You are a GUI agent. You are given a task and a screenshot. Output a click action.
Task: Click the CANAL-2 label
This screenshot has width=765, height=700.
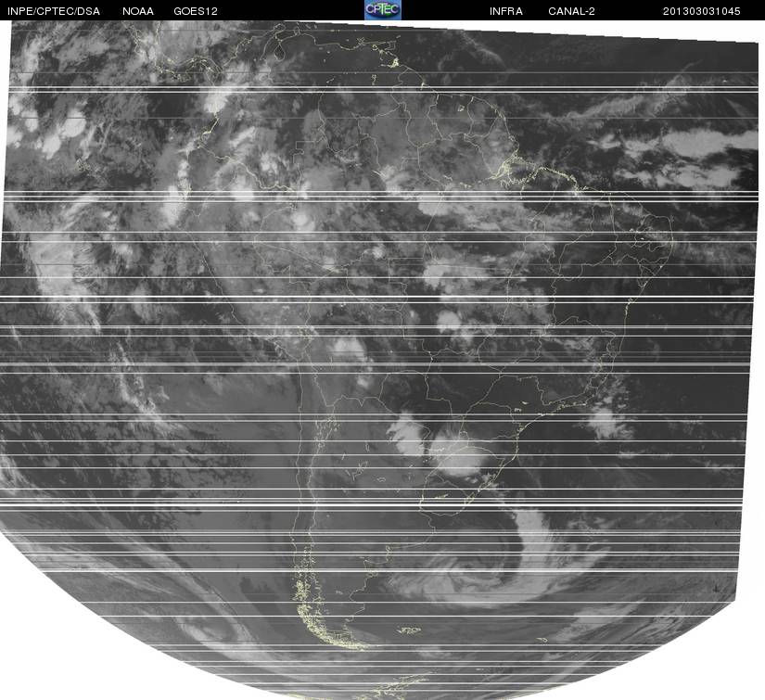(x=571, y=11)
